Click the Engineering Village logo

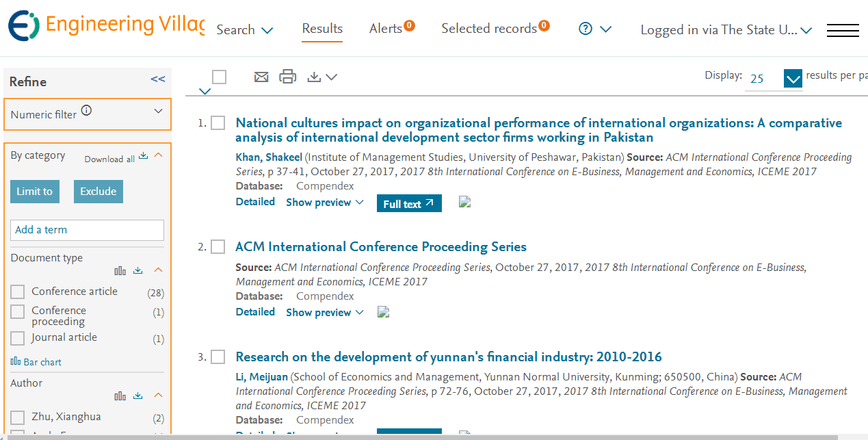point(106,25)
